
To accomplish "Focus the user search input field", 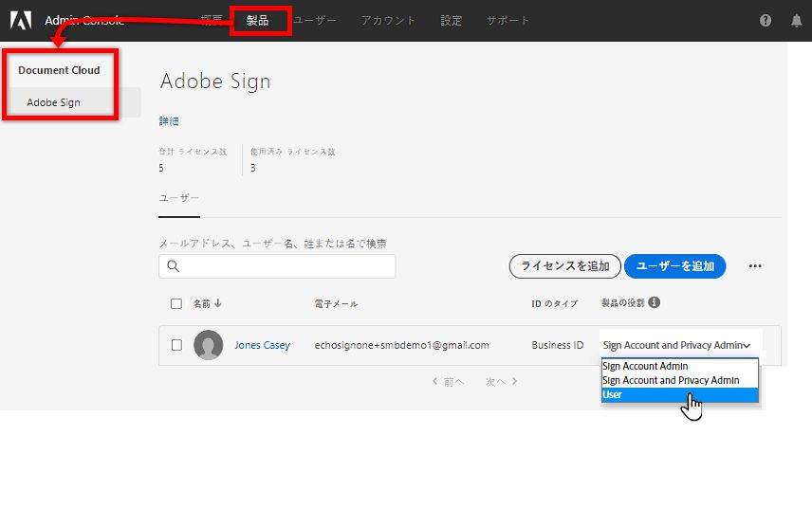I will 286,266.
